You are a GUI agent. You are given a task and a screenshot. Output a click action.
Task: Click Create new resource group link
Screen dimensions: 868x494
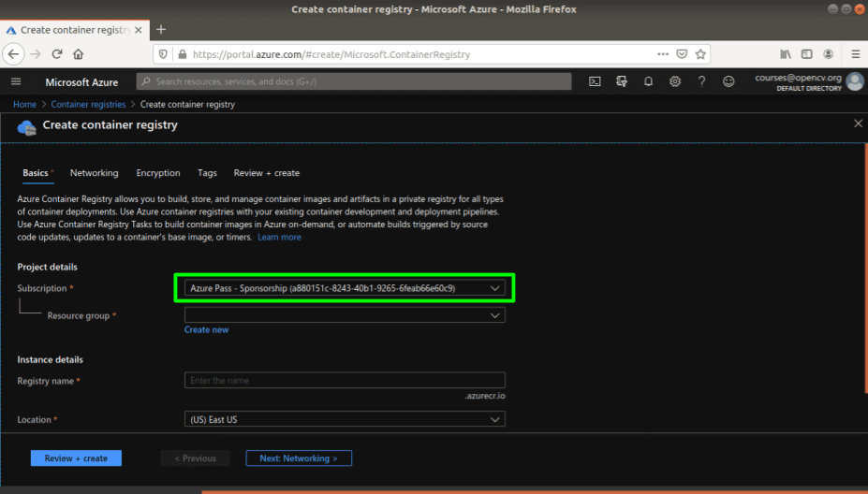[206, 329]
